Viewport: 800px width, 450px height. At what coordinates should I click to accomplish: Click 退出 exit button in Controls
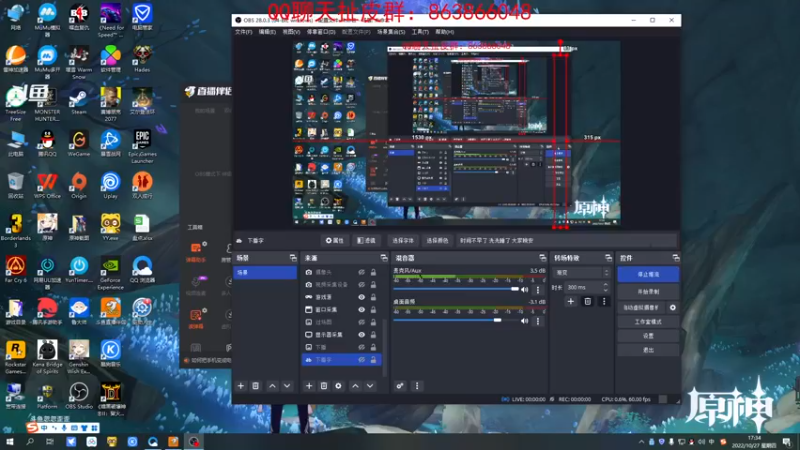pos(648,350)
